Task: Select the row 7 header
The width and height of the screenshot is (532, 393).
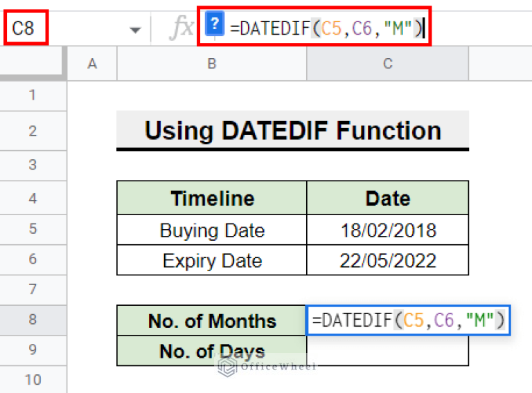Action: click(x=33, y=290)
